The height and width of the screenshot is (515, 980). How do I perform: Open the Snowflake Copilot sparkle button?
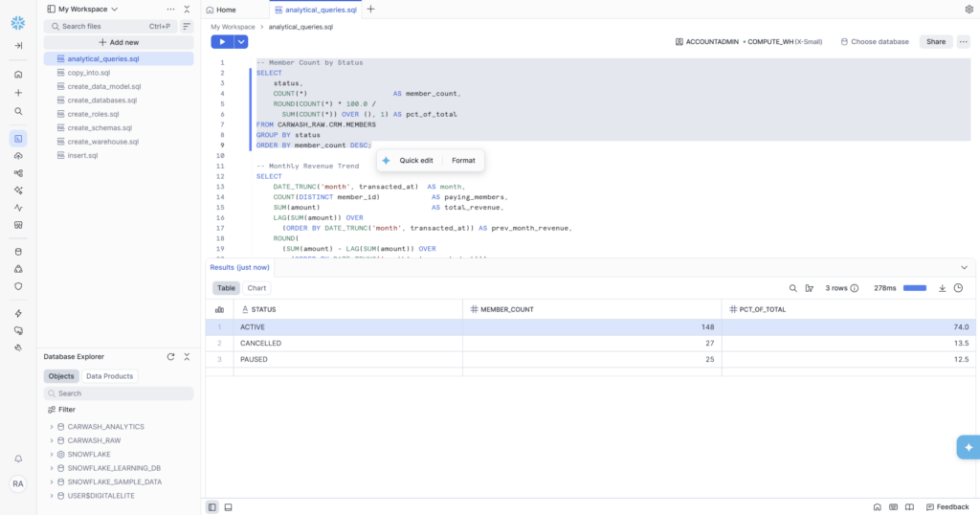pyautogui.click(x=968, y=447)
